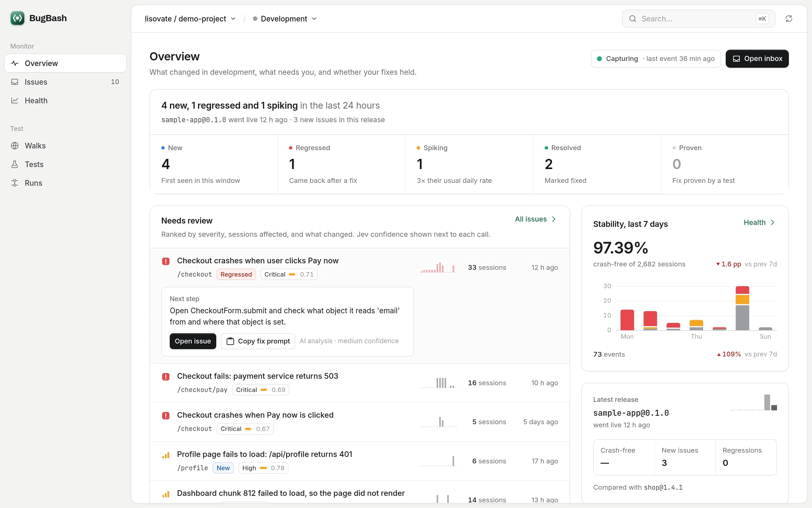Click the Spiking stat card
The image size is (812, 508).
coord(469,164)
